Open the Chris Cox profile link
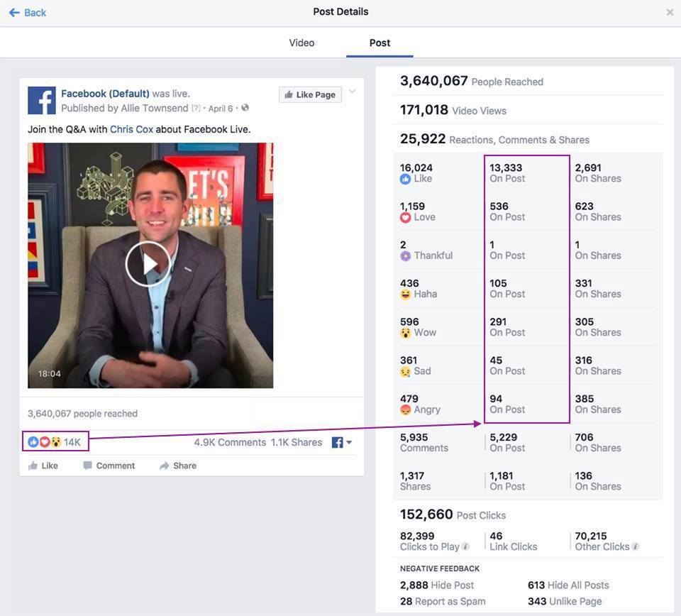 pyautogui.click(x=131, y=129)
